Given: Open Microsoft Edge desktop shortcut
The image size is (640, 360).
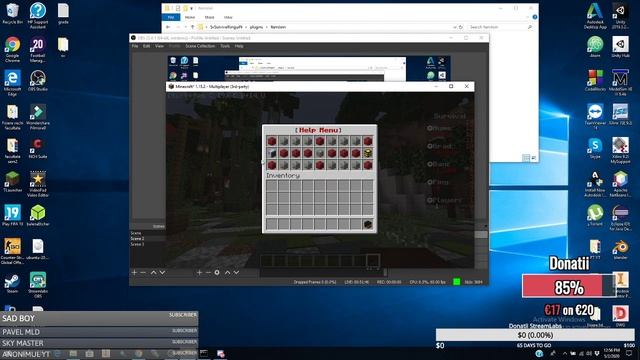Looking at the screenshot, I should 12,83.
